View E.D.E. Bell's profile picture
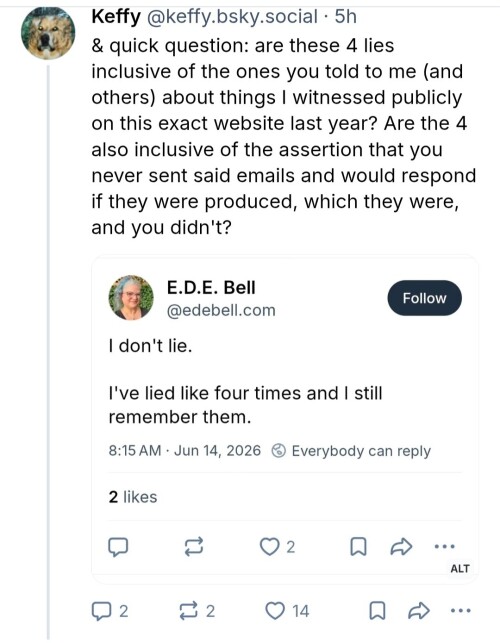500x643 pixels. 131,298
